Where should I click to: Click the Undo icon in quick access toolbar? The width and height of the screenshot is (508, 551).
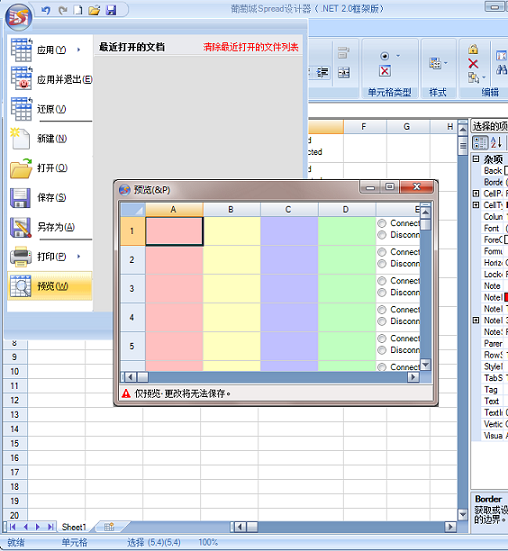click(46, 10)
